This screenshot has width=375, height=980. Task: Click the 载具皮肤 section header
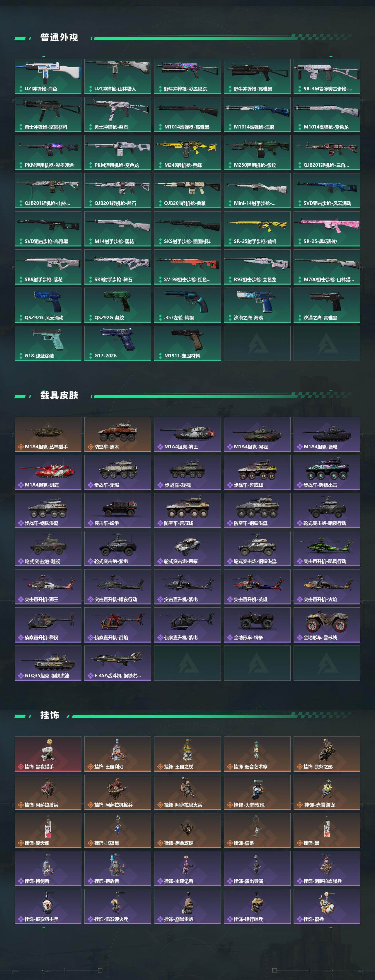[59, 395]
